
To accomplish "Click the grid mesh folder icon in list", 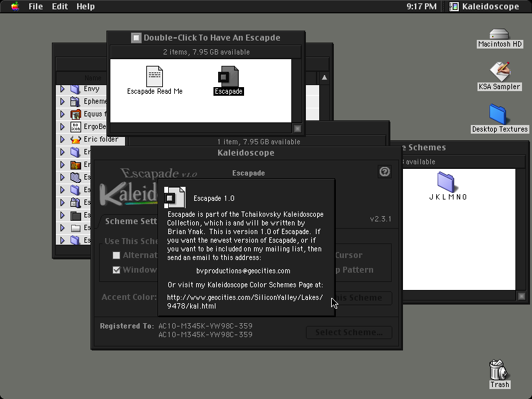I will pos(75,178).
